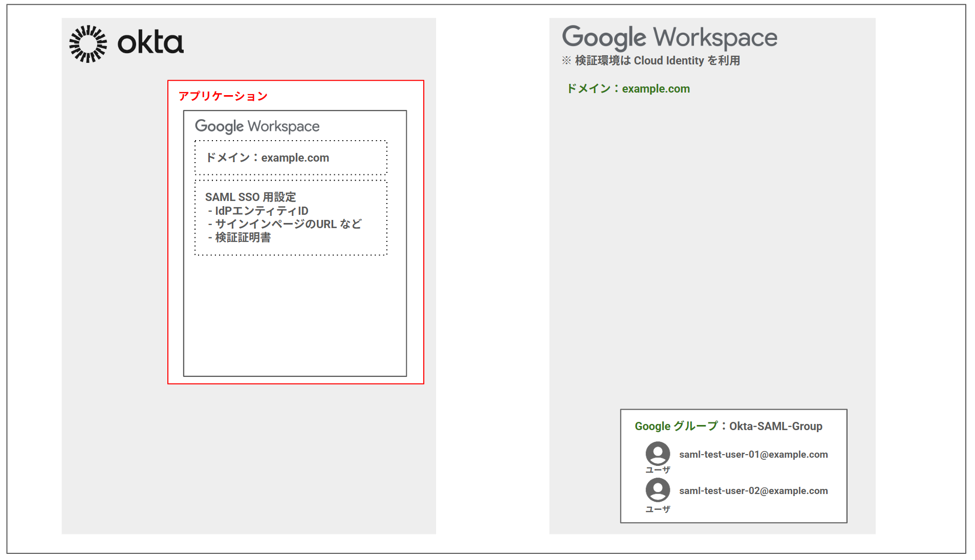Click the IdPエンティティID list entry

pyautogui.click(x=258, y=210)
